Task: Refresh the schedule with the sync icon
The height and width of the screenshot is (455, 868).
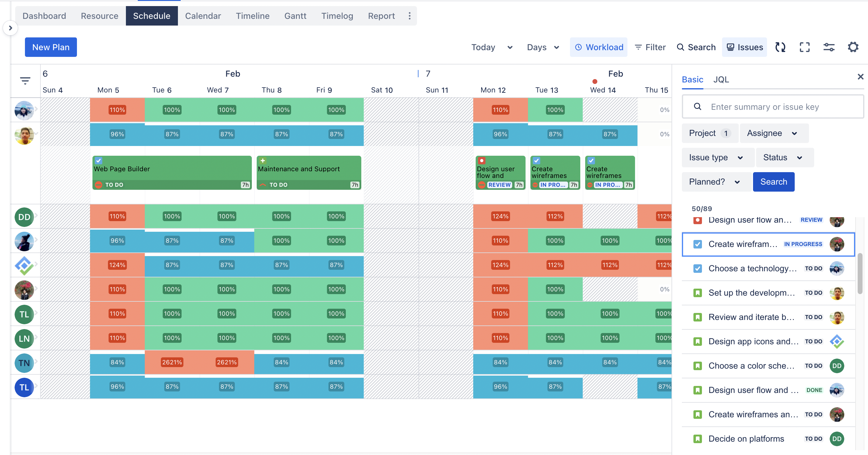Action: [780, 47]
